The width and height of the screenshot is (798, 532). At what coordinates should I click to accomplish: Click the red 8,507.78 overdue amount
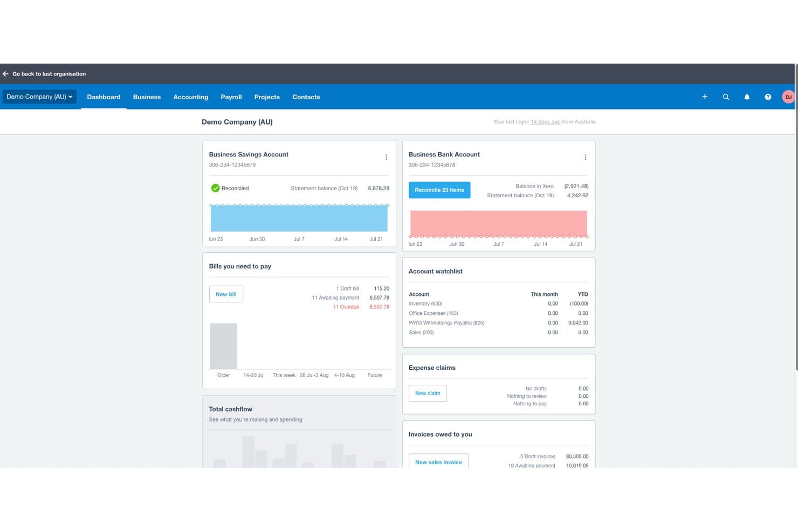pyautogui.click(x=379, y=307)
